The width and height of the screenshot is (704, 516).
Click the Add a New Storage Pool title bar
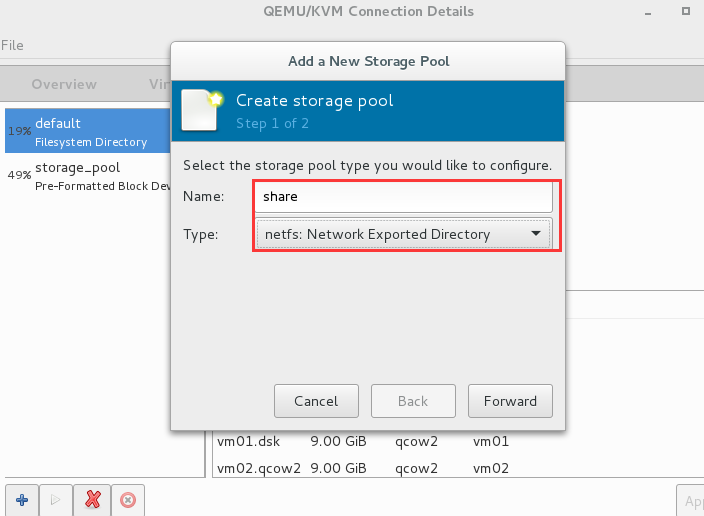[368, 61]
